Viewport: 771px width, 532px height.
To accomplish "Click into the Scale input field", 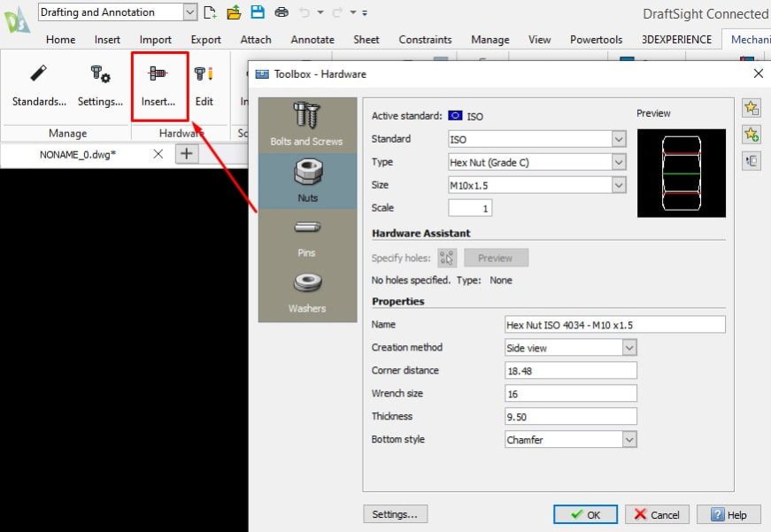I will click(x=470, y=209).
